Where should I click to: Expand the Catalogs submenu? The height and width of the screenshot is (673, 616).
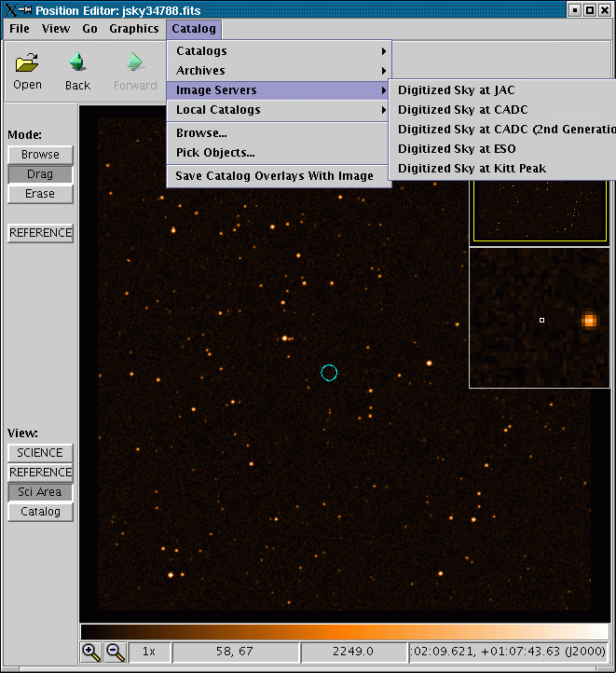279,51
